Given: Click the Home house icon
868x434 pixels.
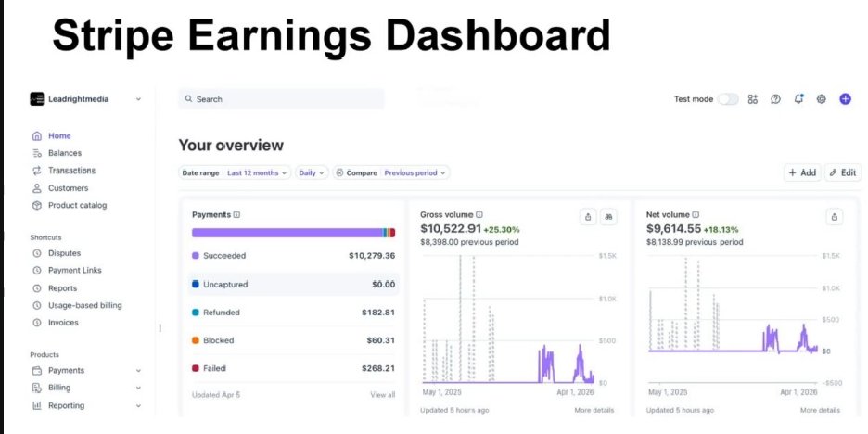Looking at the screenshot, I should point(37,135).
